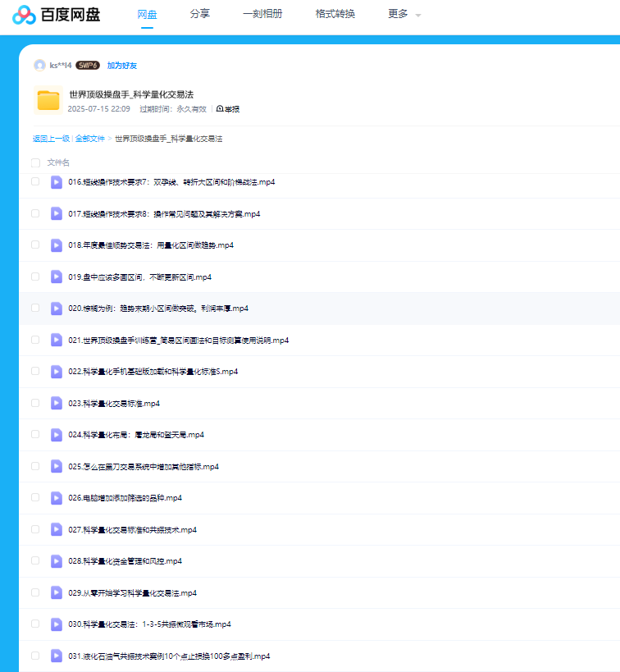Image resolution: width=620 pixels, height=672 pixels.
Task: Check the box for file 018
Action: pyautogui.click(x=35, y=245)
